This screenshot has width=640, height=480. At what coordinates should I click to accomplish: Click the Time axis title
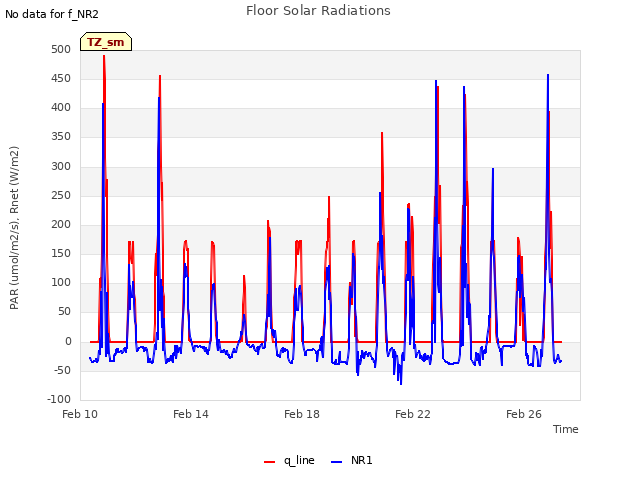coord(566,429)
